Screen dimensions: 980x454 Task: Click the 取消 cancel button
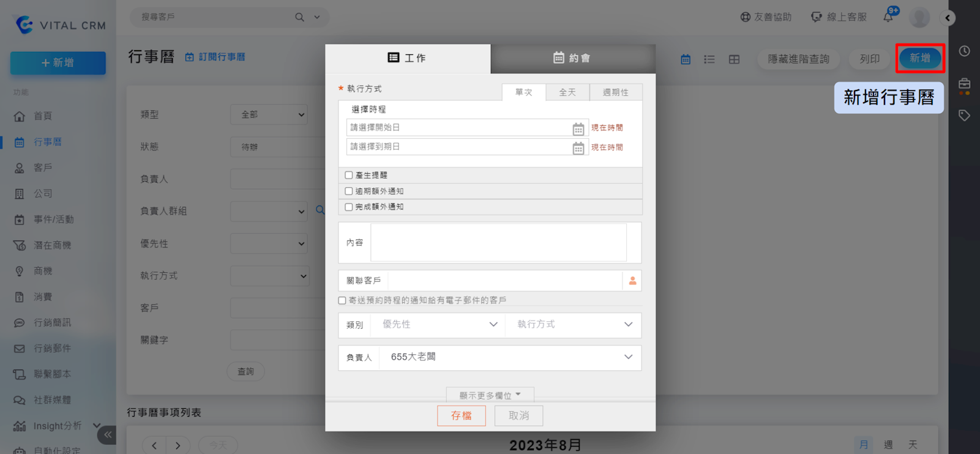tap(518, 416)
